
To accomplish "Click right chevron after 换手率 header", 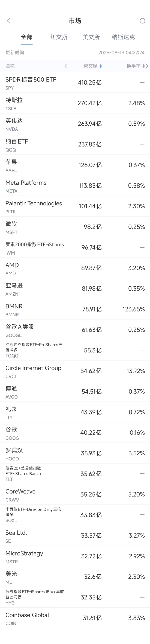I will pyautogui.click(x=147, y=66).
